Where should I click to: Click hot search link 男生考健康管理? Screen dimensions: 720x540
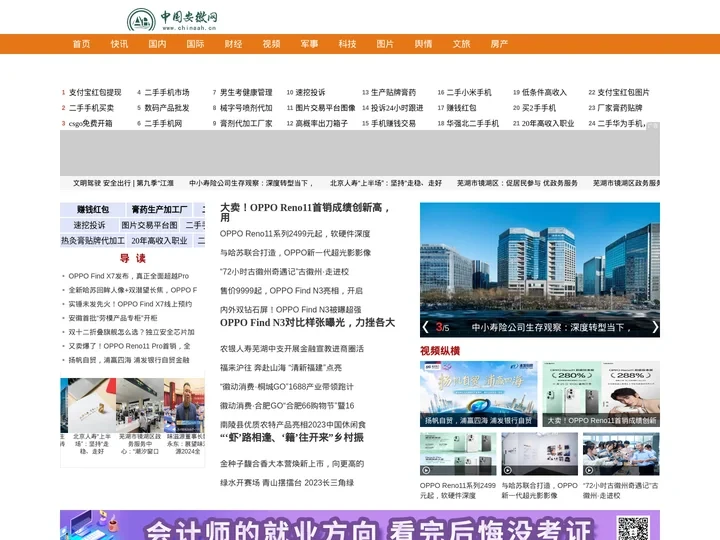pyautogui.click(x=246, y=92)
